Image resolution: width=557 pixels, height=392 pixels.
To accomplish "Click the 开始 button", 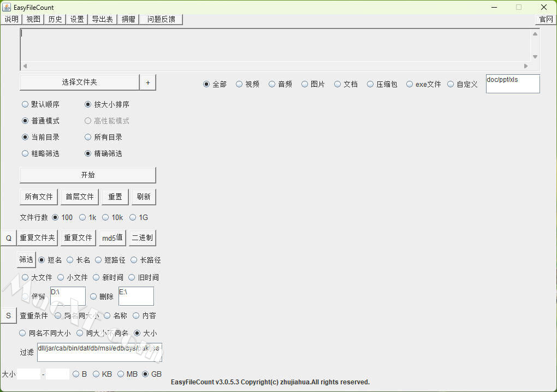I will 87,175.
